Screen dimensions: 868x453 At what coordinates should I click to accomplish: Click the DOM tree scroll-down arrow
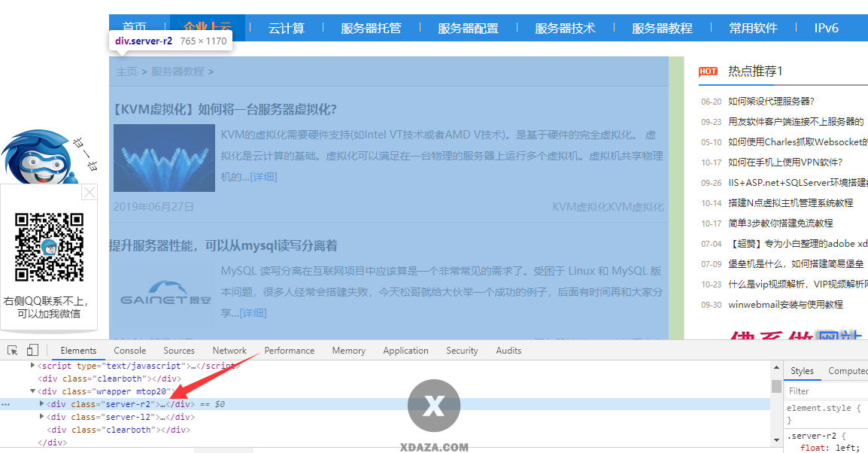click(x=777, y=440)
